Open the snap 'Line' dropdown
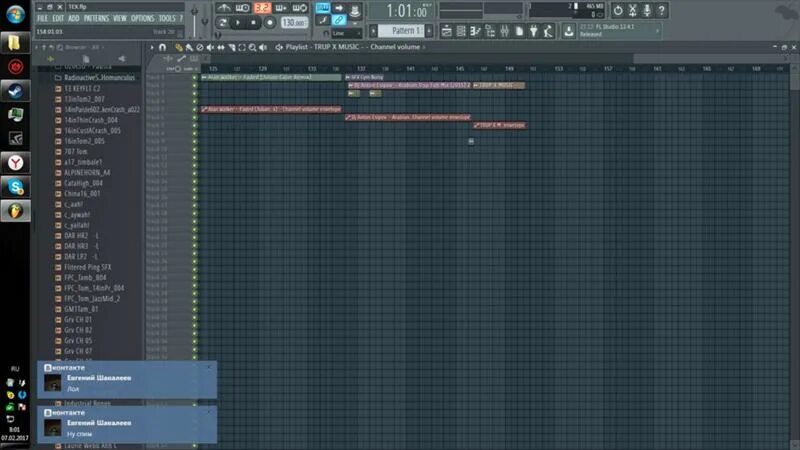 point(346,33)
